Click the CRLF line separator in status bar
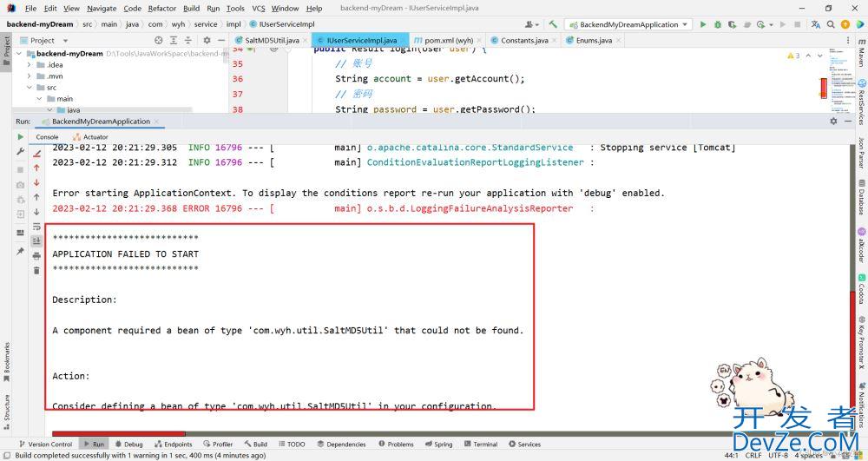 click(753, 455)
